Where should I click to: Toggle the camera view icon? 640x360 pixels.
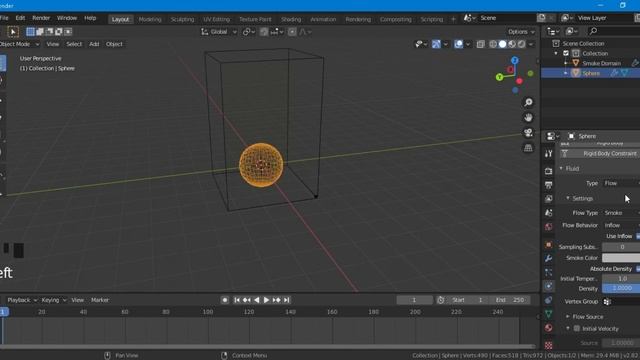click(528, 133)
